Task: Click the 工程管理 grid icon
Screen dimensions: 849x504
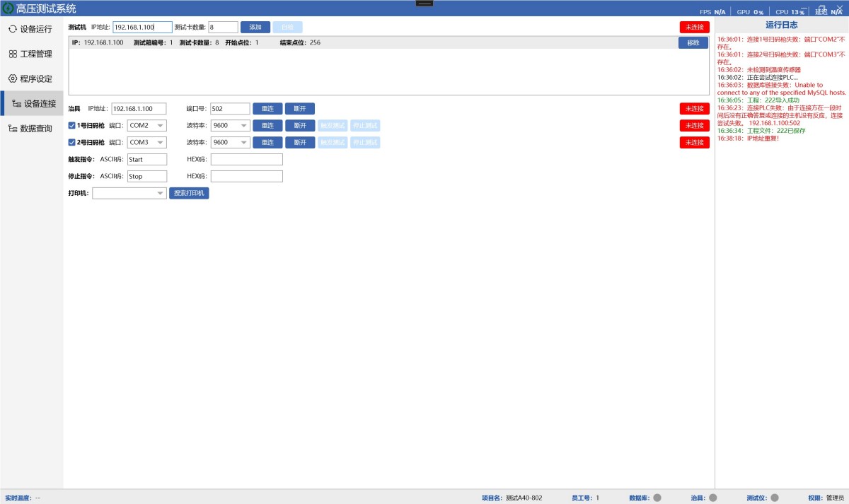Action: [12, 54]
